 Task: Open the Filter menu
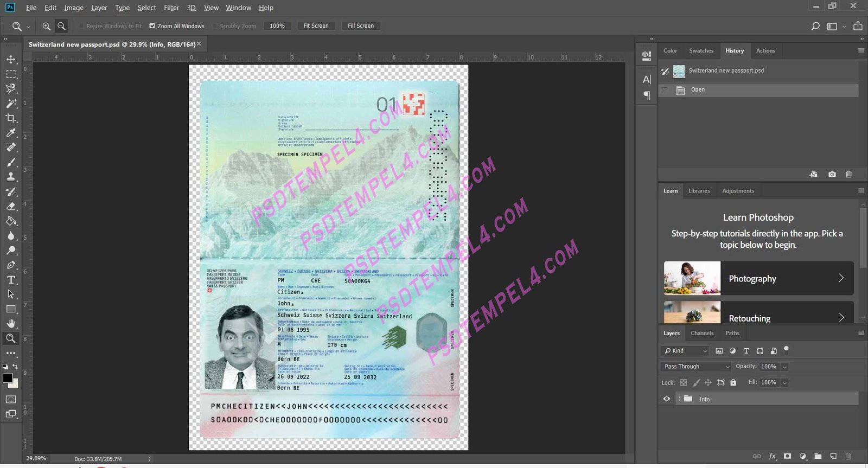point(171,8)
